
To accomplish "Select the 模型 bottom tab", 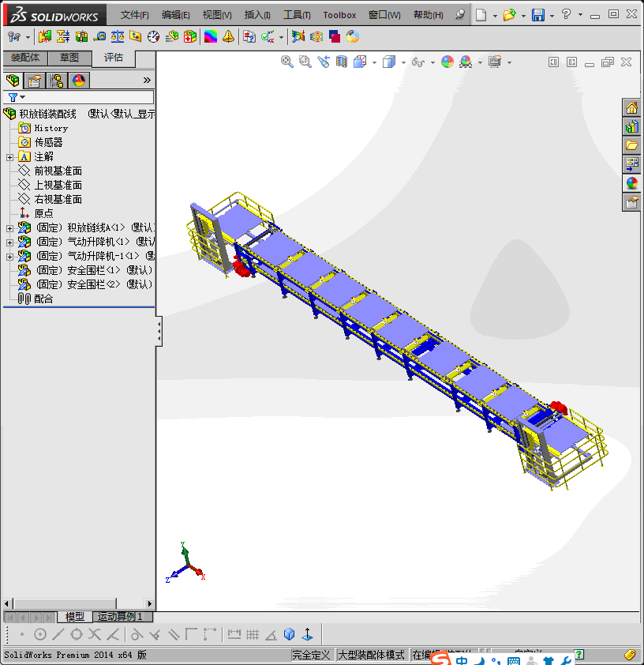I will coord(74,617).
